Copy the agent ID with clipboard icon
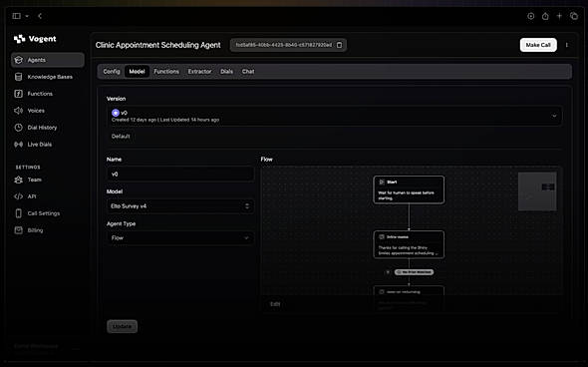588x367 pixels. [340, 45]
